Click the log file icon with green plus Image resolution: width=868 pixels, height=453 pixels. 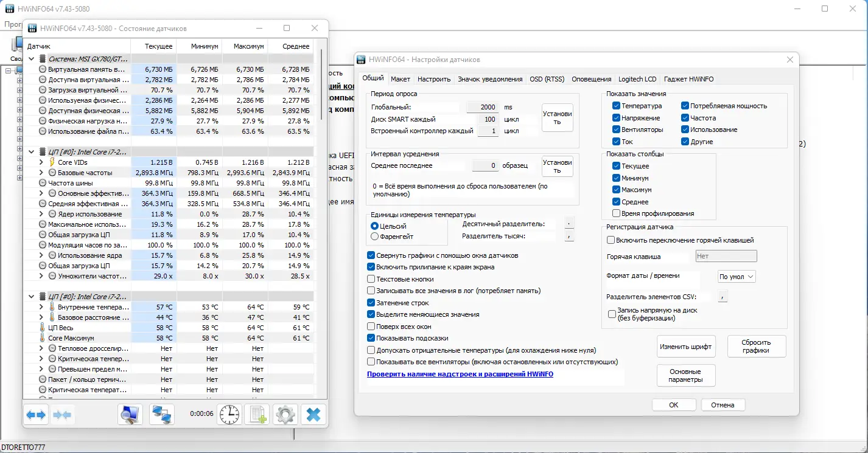(x=257, y=415)
